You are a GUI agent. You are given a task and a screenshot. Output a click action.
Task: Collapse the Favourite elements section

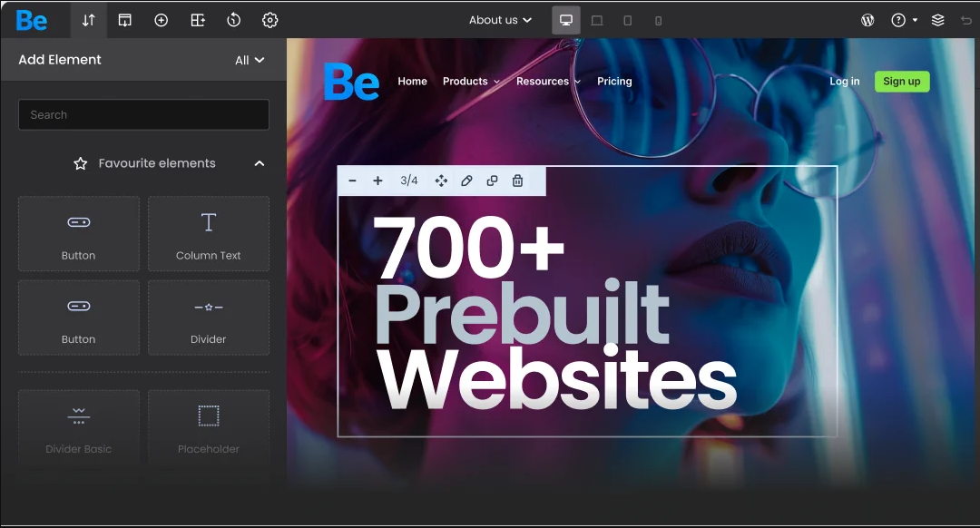pos(260,163)
